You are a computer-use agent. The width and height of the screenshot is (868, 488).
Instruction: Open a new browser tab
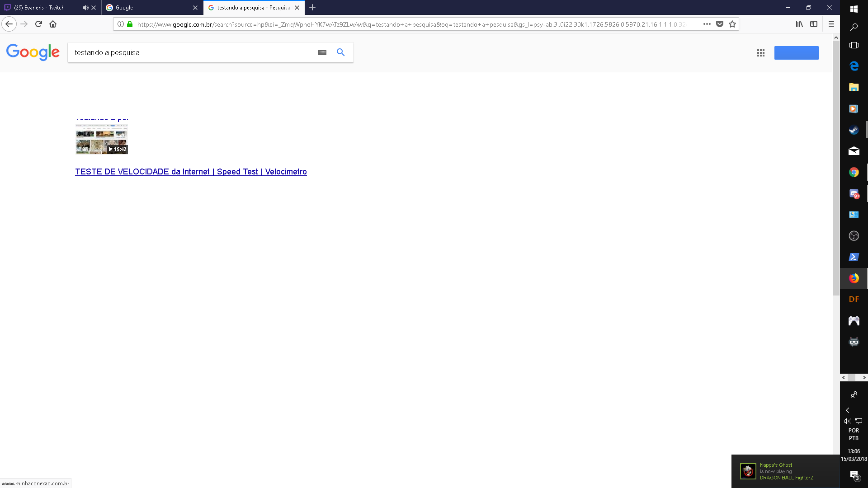pos(312,8)
